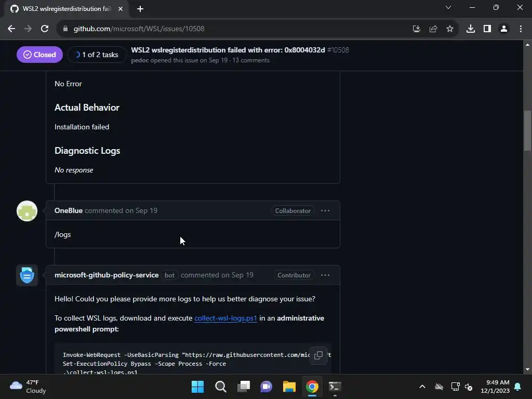Open network status tray icon
The image size is (532, 399).
point(455,387)
